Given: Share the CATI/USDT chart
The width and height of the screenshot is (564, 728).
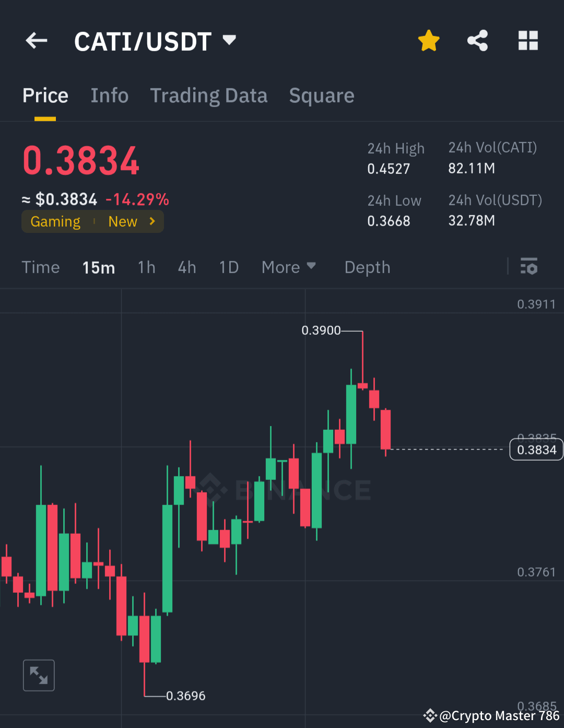Looking at the screenshot, I should point(477,40).
